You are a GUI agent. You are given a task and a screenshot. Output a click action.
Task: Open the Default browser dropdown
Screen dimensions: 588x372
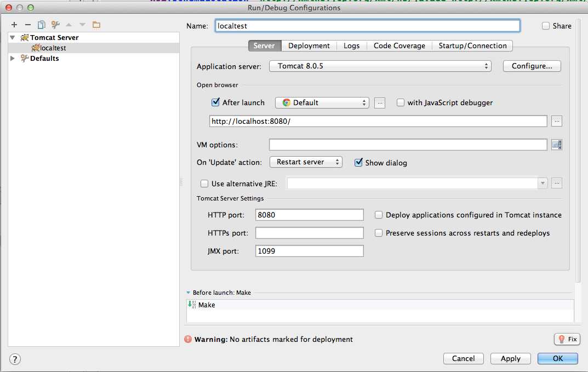point(322,103)
